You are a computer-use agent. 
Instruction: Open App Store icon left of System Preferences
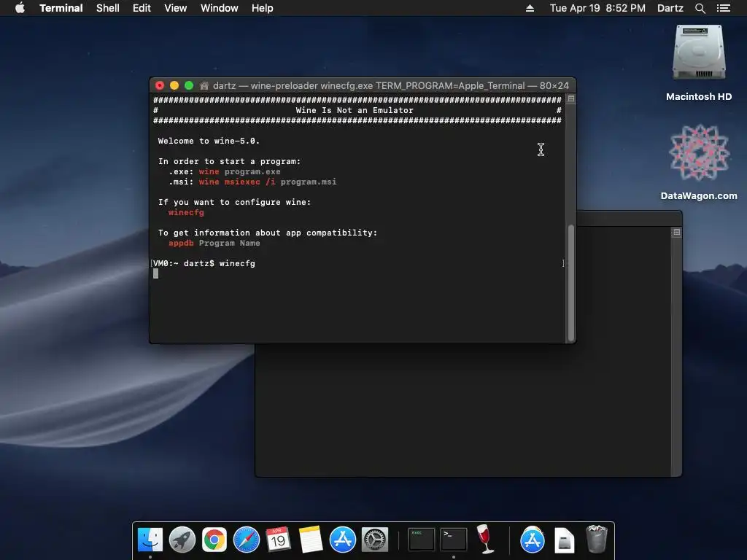pyautogui.click(x=343, y=540)
